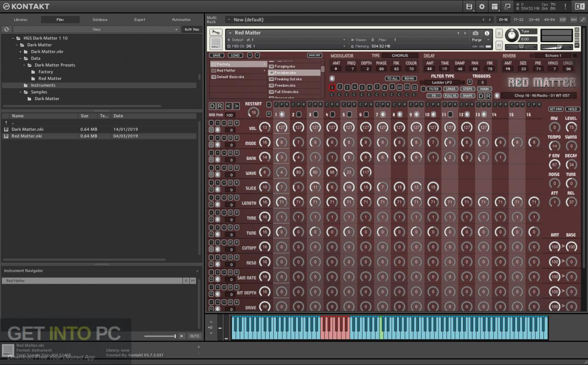Toggle the AUTO preview button
This screenshot has height=365, width=588.
194,336
